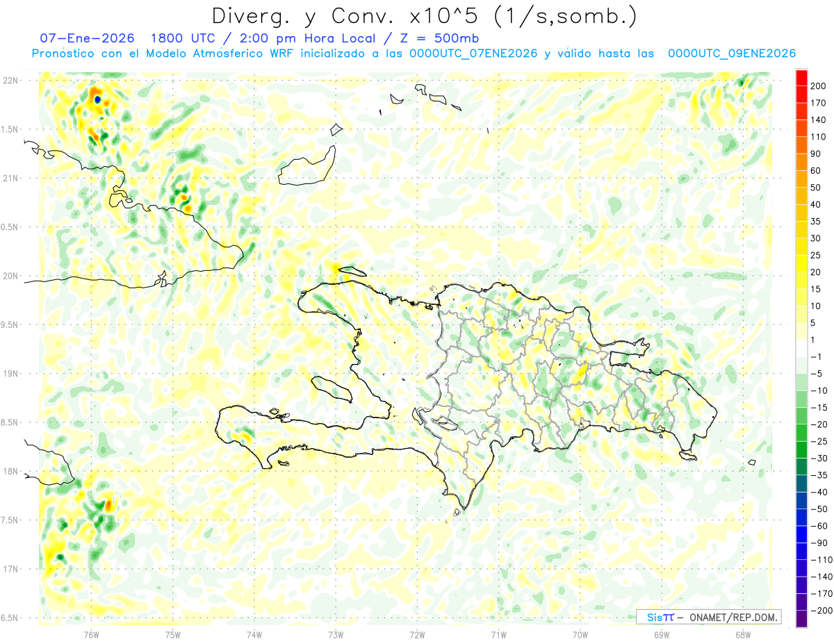Click the "73W" longitude label

(x=336, y=634)
